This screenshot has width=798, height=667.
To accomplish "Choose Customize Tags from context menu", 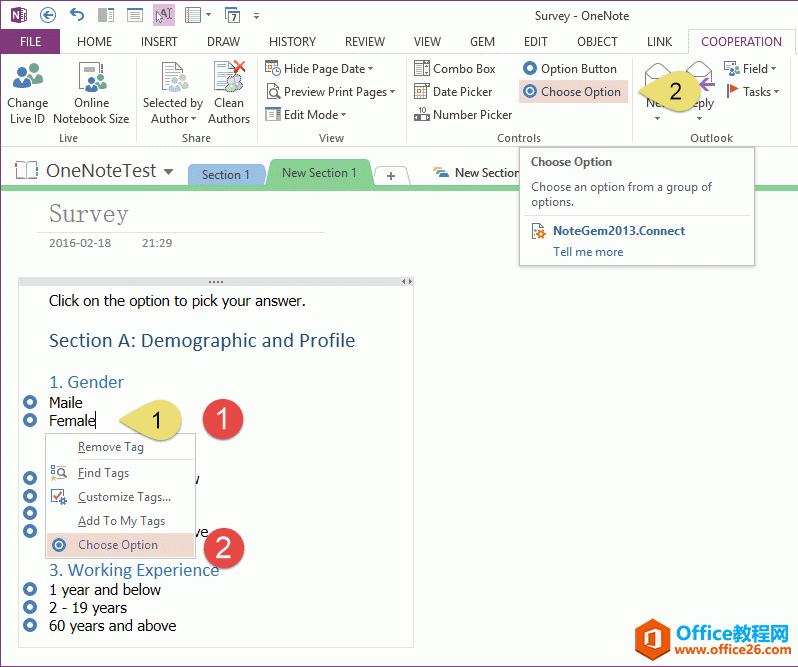I will (x=121, y=497).
